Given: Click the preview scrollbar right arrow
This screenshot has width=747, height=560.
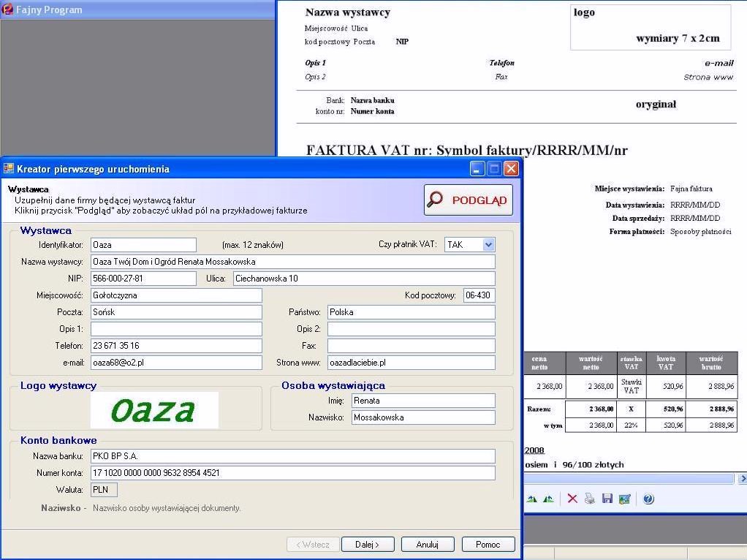Looking at the screenshot, I should click(x=742, y=479).
